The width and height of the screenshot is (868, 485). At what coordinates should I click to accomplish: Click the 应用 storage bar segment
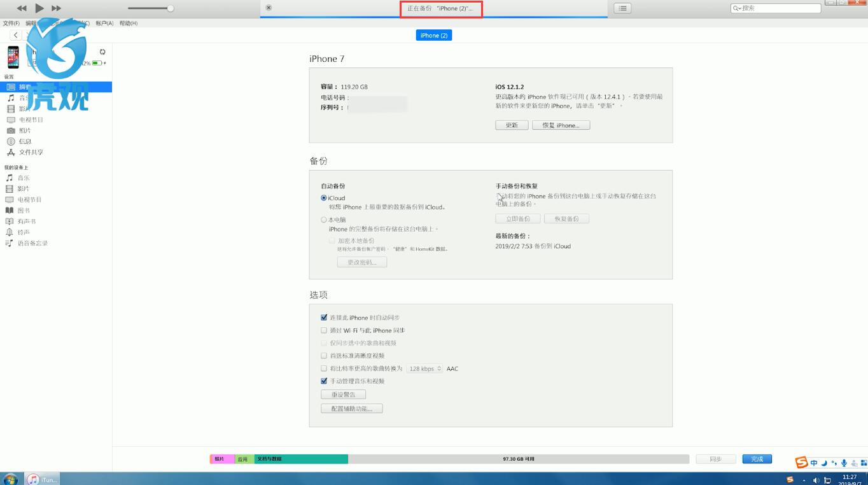(x=245, y=459)
